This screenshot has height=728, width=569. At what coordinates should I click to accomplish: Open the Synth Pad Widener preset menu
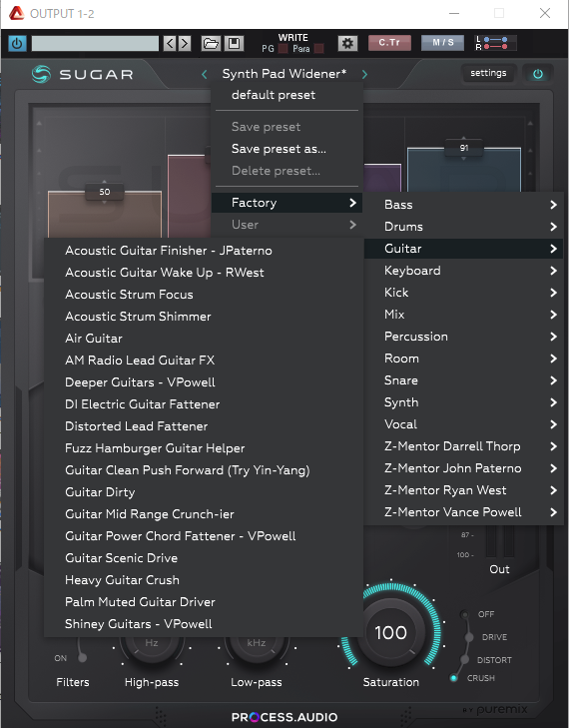[284, 74]
